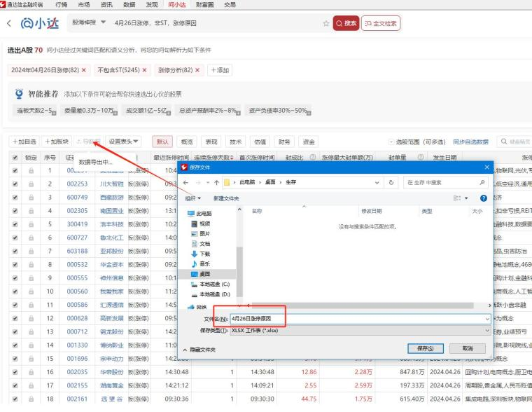The image size is (532, 412).
Task: Click 添加 to add a condition
Action: coord(220,70)
